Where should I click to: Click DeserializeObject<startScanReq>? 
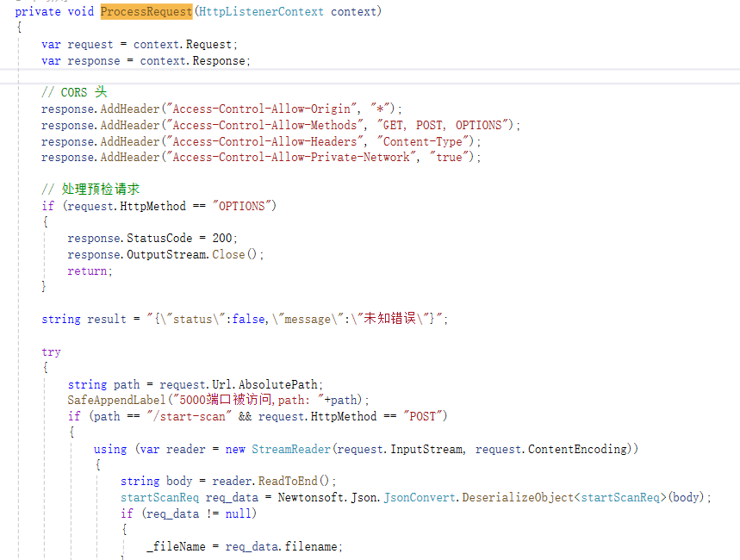[x=564, y=498]
